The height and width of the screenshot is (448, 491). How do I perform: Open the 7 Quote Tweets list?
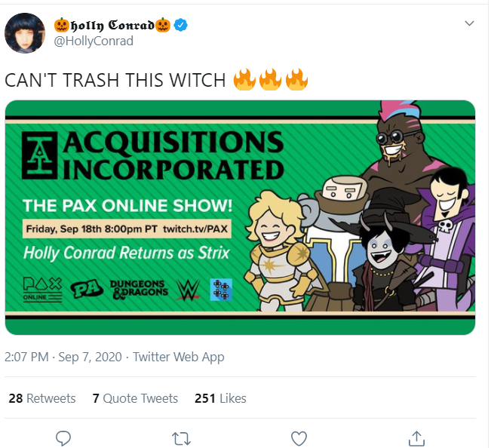coord(135,398)
